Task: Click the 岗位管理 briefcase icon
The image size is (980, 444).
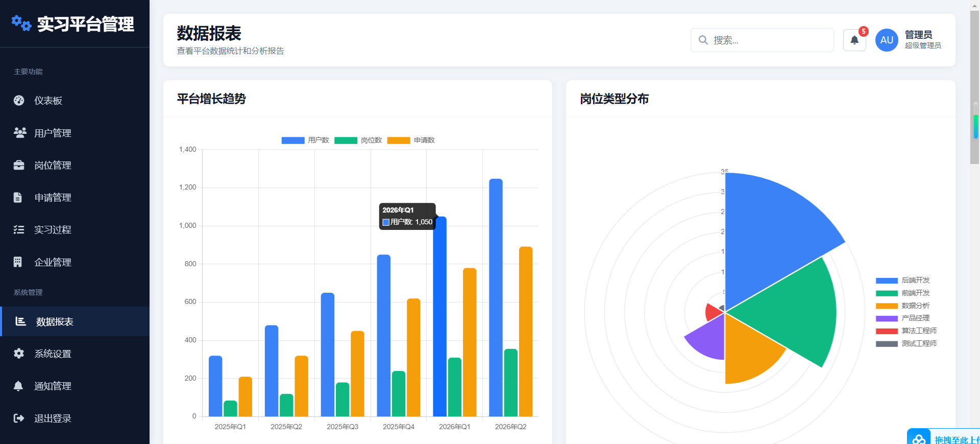Action: pos(19,165)
